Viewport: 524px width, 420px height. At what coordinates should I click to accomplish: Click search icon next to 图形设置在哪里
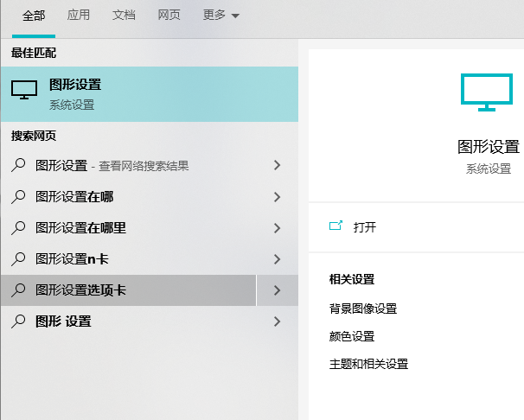pos(18,227)
